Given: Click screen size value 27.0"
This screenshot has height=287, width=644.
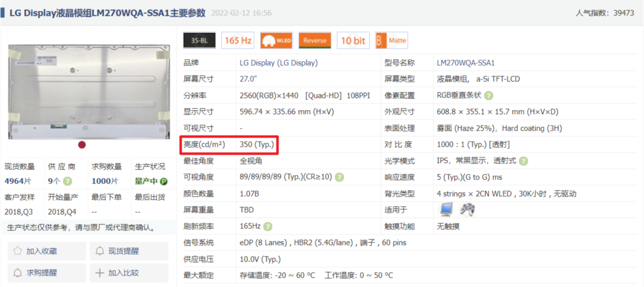Looking at the screenshot, I should (x=248, y=79).
